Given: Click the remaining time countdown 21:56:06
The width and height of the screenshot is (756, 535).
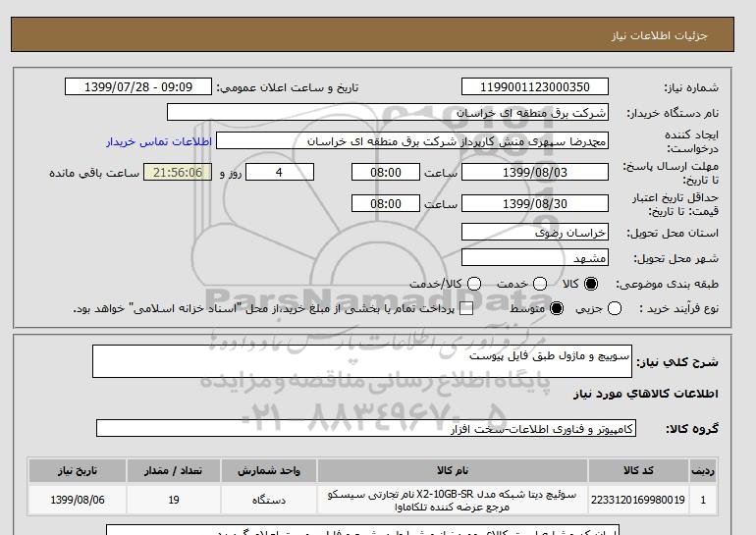Looking at the screenshot, I should [178, 172].
